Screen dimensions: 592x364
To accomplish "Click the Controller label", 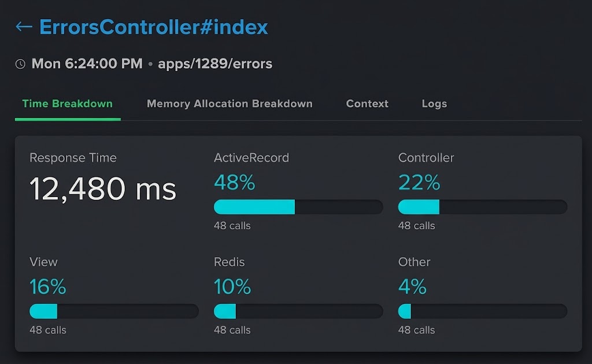I will [426, 158].
